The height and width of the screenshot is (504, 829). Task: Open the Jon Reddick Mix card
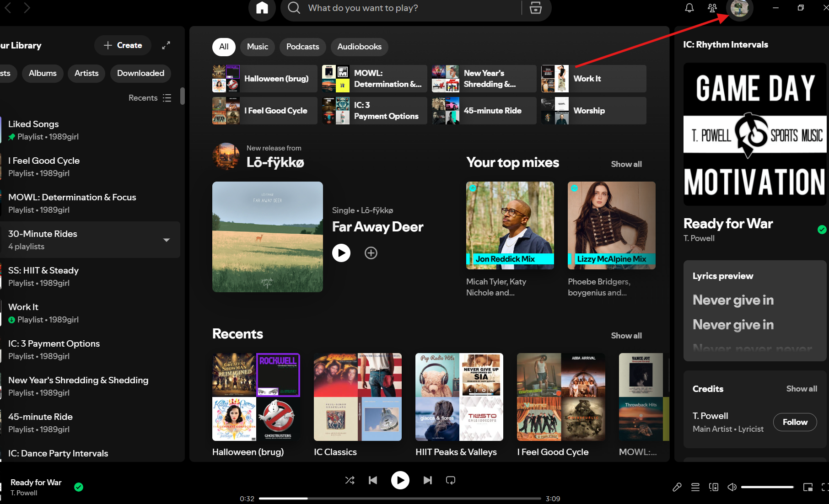(x=510, y=239)
